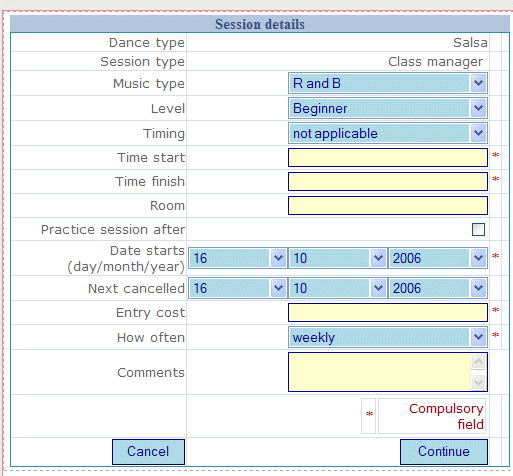
Task: Expand the Level dropdown showing Beginner
Action: pos(388,108)
